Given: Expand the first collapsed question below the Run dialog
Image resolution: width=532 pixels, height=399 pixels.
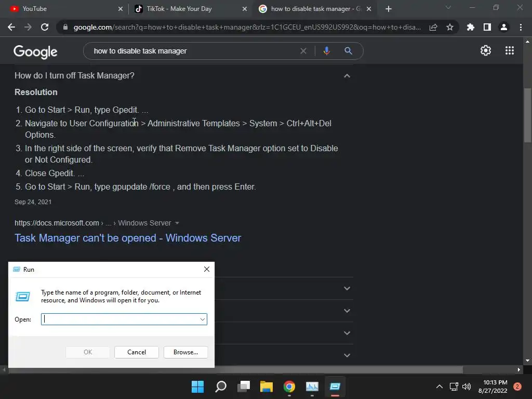Looking at the screenshot, I should point(347,288).
